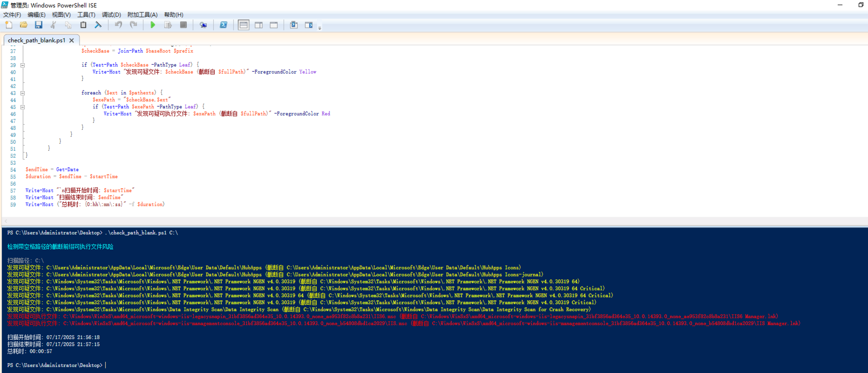Screen dimensions: 868x373
Task: Toggle Show Script Pane Right layout
Action: pyautogui.click(x=258, y=25)
